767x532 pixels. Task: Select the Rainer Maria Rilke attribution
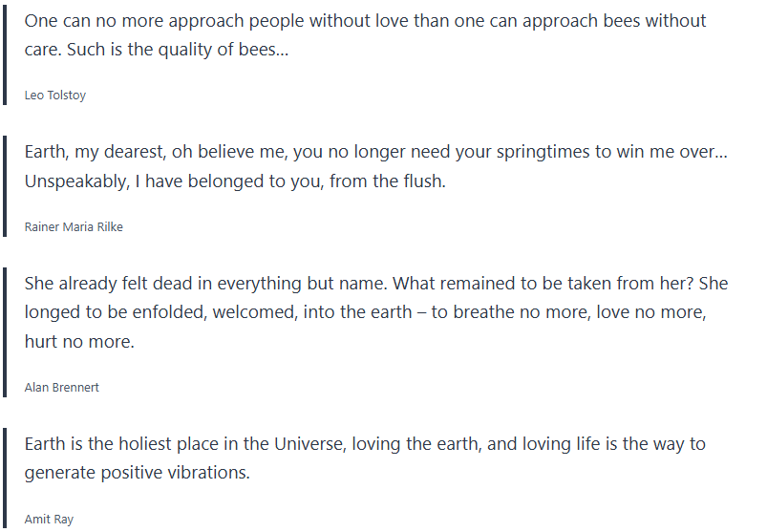tap(74, 227)
